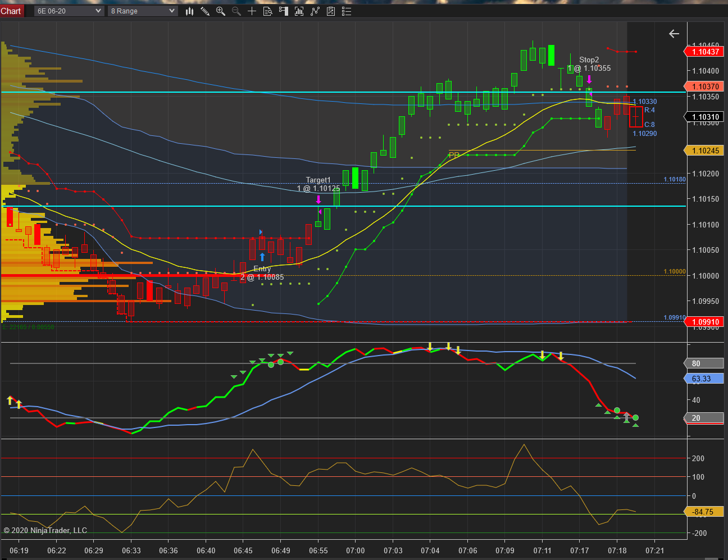
Task: Click the magenta down arrow under Target1
Action: 319,199
